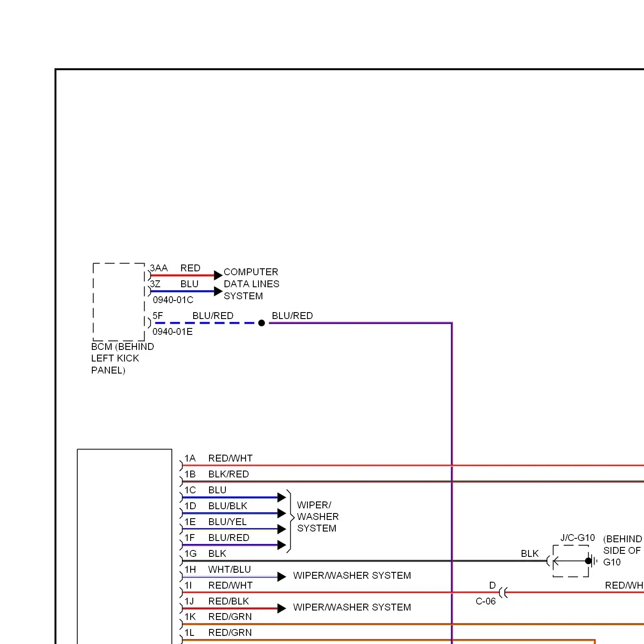Click the ground symbol inside J/C-G10 box
This screenshot has height=644, width=644.
(592, 561)
